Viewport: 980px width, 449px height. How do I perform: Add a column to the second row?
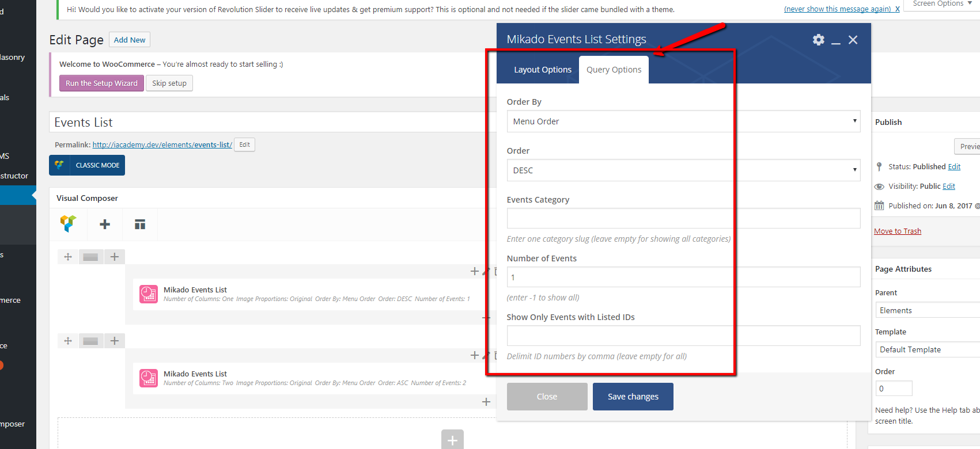[115, 341]
